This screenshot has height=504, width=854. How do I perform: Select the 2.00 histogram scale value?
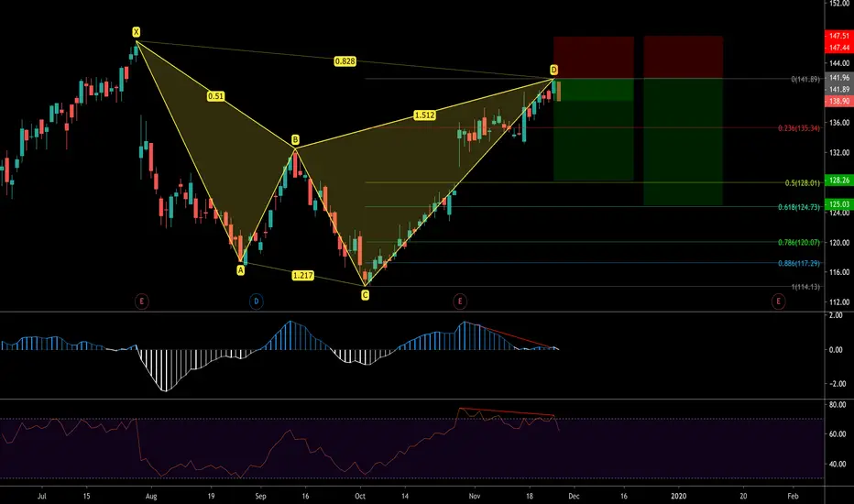coord(836,315)
